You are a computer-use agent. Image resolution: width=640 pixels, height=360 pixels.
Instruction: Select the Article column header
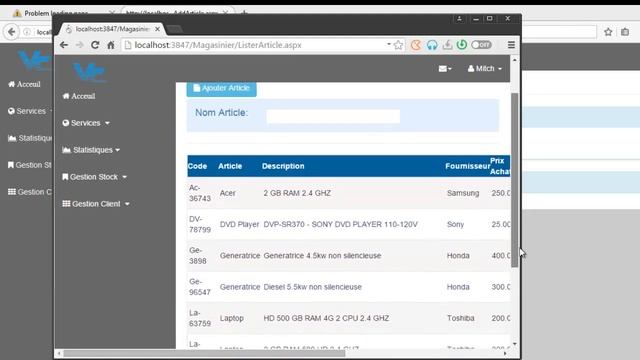point(230,166)
